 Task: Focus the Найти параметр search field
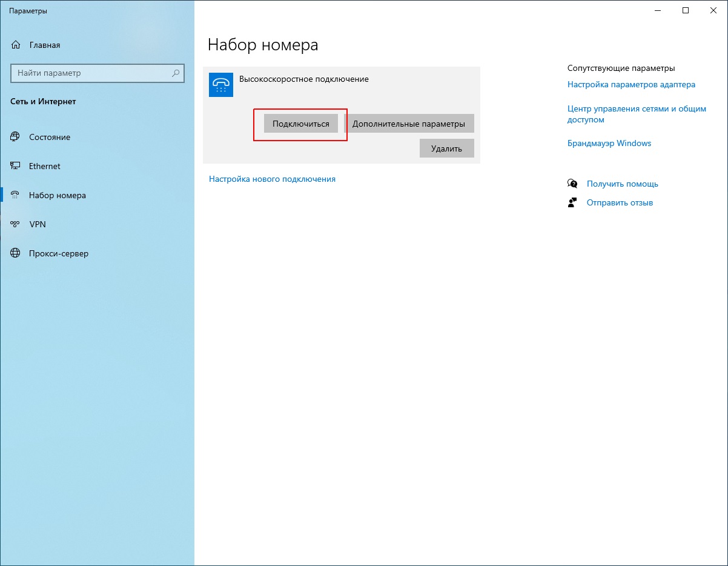pyautogui.click(x=91, y=73)
